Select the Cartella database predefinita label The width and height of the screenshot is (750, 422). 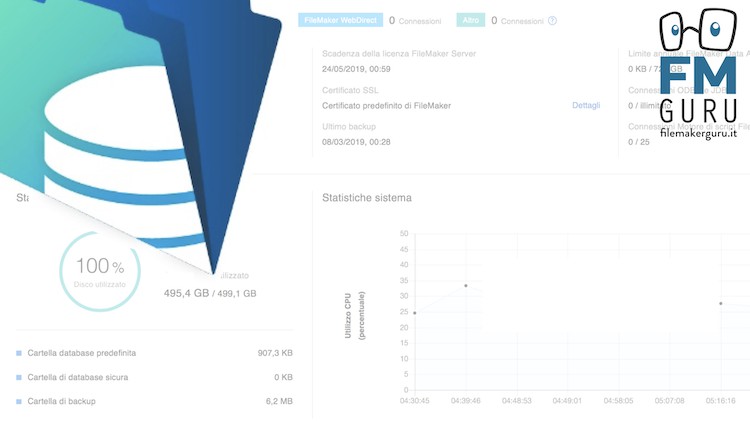(82, 353)
